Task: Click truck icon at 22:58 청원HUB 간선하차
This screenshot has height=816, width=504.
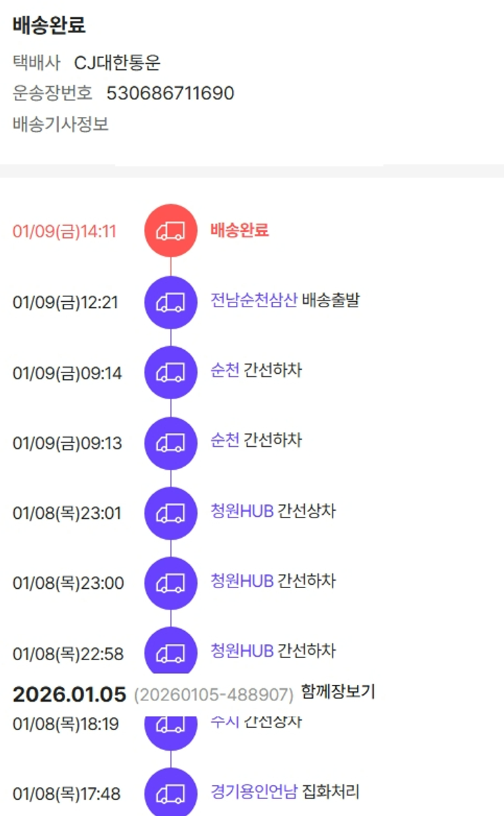Action: [171, 651]
